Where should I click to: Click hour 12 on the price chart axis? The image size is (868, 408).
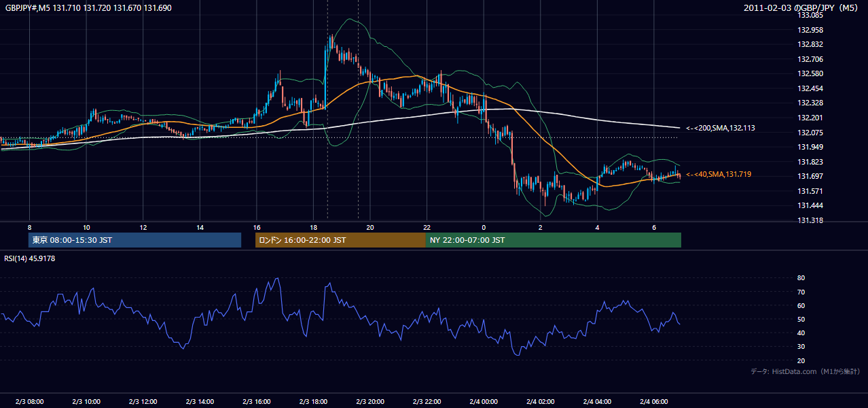pyautogui.click(x=143, y=227)
